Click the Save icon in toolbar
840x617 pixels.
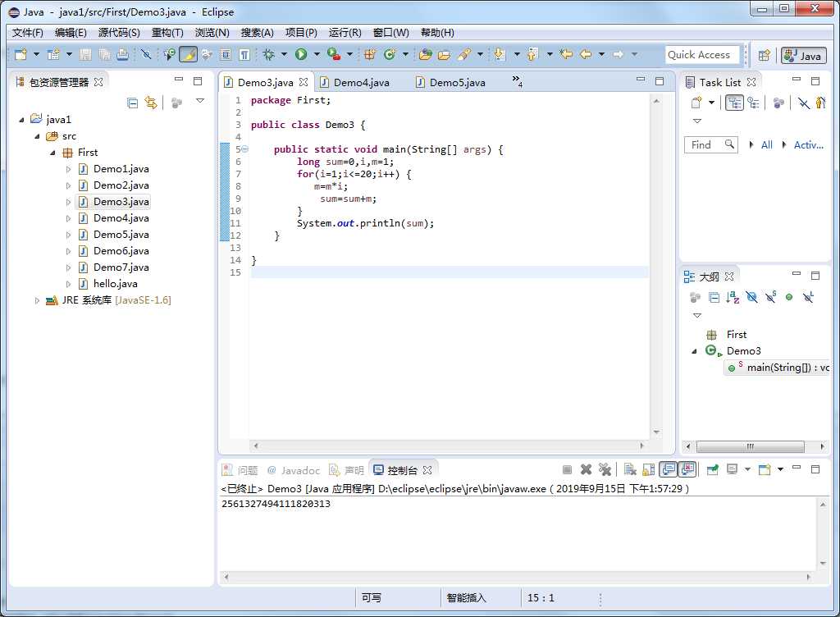(x=85, y=54)
